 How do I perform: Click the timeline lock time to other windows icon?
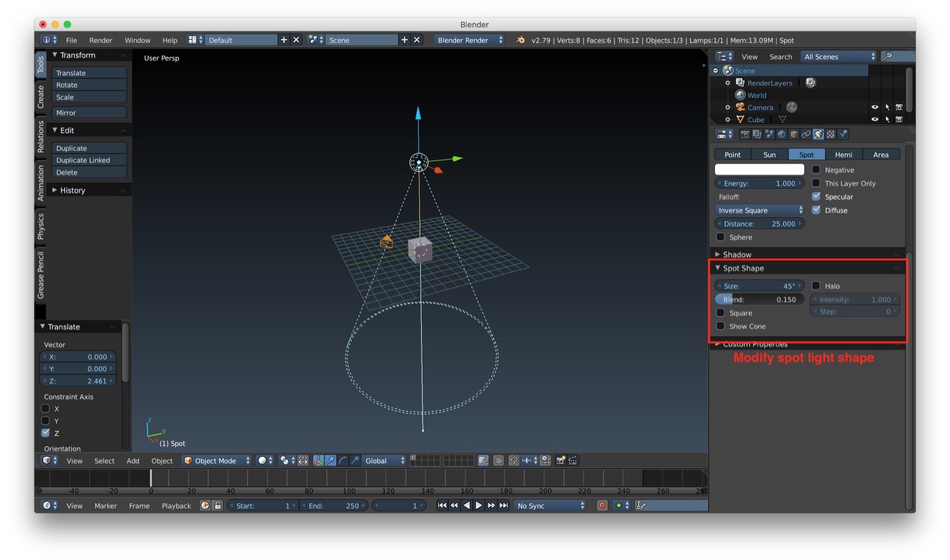tap(218, 506)
